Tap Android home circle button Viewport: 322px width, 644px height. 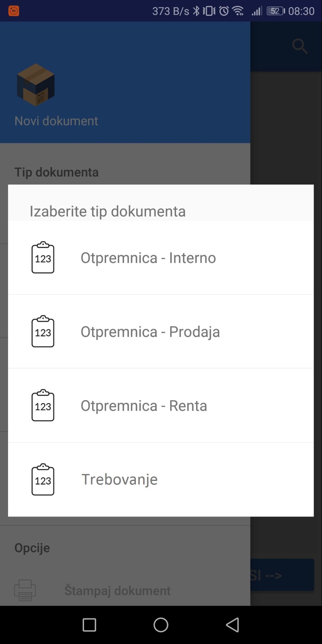click(x=161, y=625)
